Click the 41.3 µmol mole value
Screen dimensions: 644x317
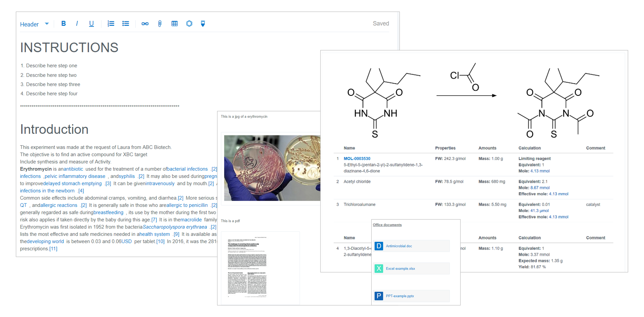coord(539,211)
